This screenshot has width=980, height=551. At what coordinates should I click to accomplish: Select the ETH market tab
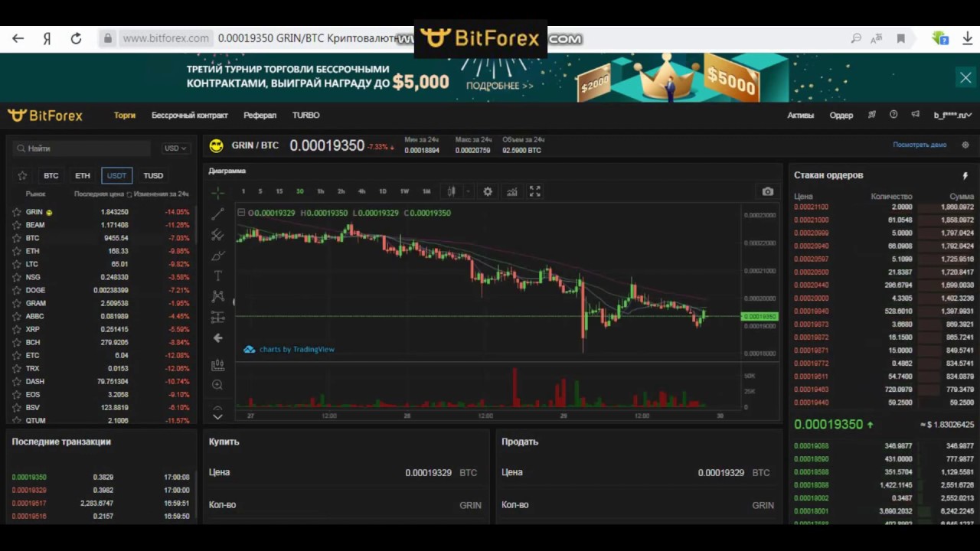point(83,175)
